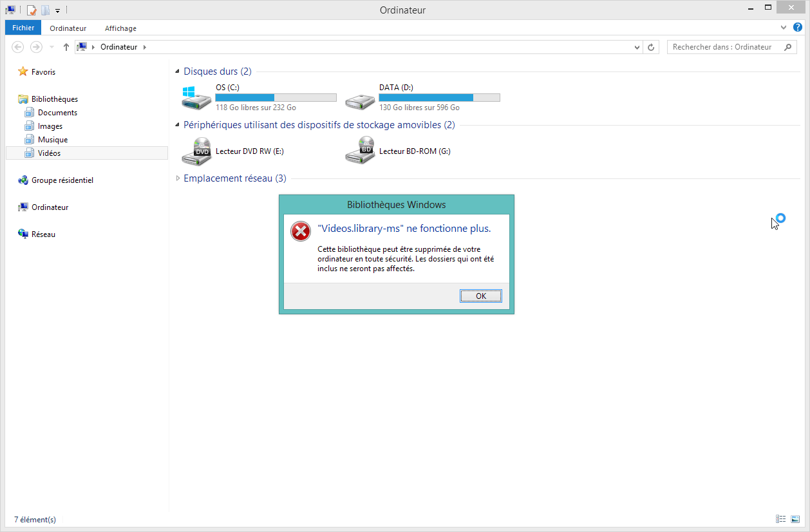Collapse the Périphériques amovibles group
This screenshot has width=810, height=532.
(x=178, y=126)
